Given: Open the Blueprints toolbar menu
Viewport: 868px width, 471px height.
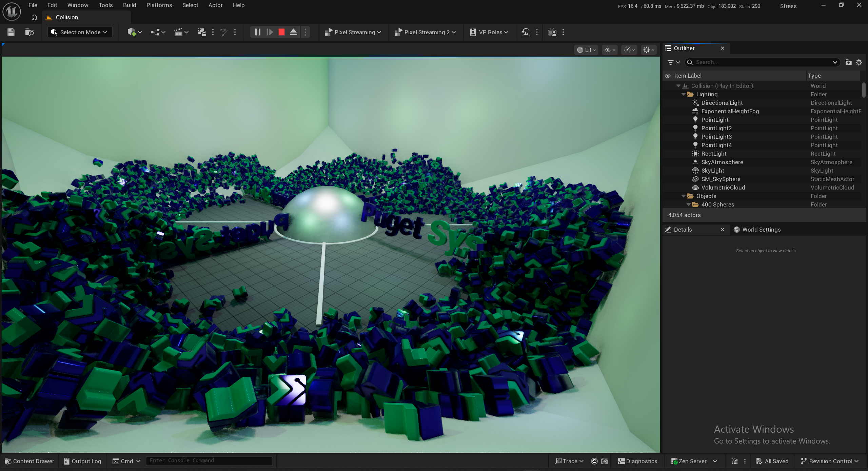Looking at the screenshot, I should [x=158, y=32].
